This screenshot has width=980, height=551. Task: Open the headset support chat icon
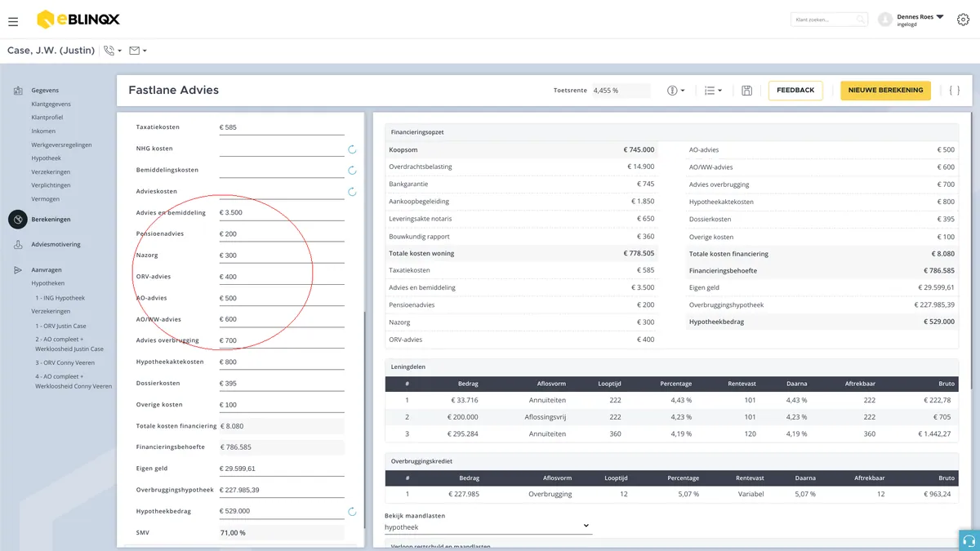(x=969, y=540)
